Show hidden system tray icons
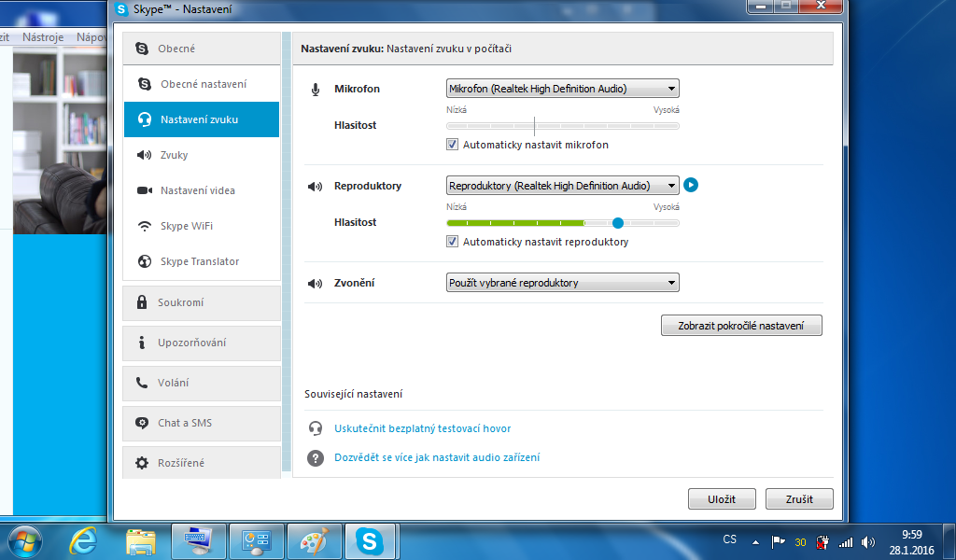Viewport: 956px width, 560px height. click(755, 541)
